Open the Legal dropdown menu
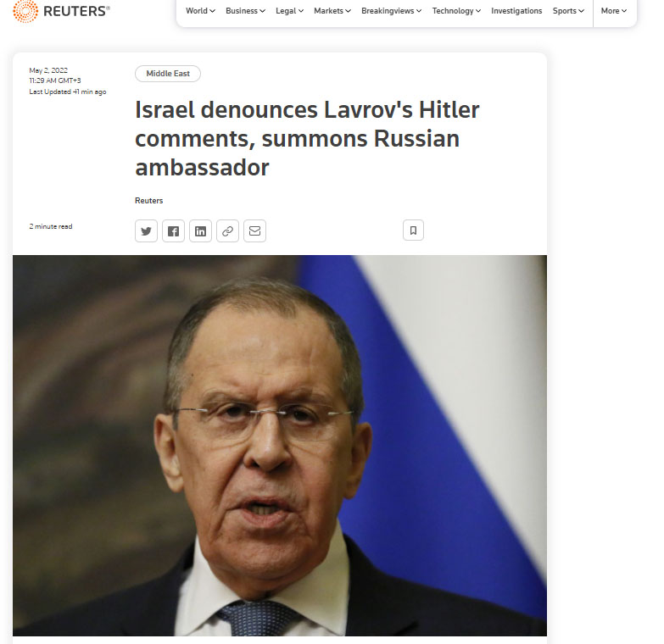This screenshot has height=644, width=664. click(x=290, y=11)
